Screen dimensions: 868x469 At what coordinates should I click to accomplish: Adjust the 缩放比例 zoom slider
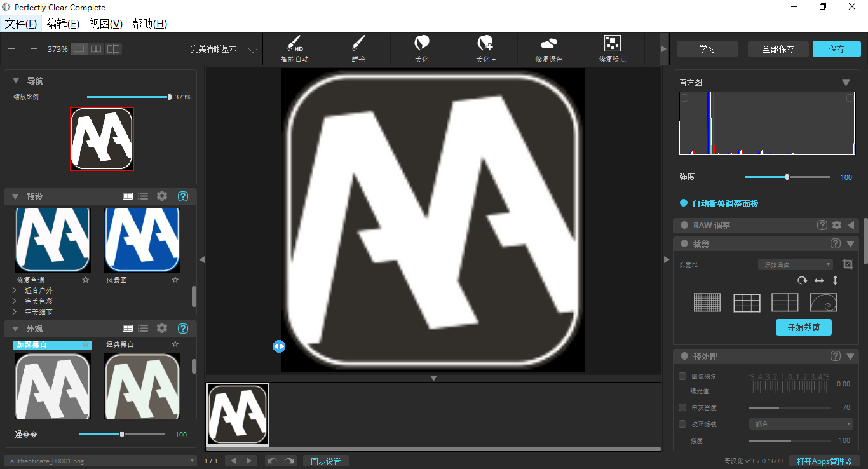128,97
